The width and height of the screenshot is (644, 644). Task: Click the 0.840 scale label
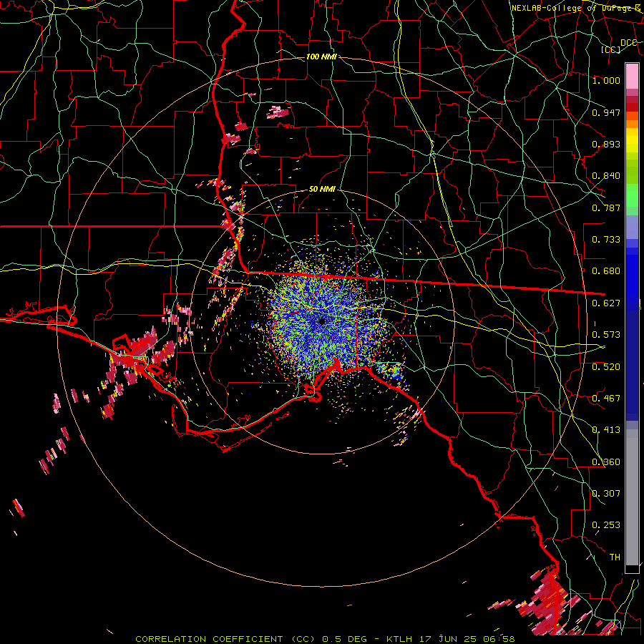pos(606,176)
